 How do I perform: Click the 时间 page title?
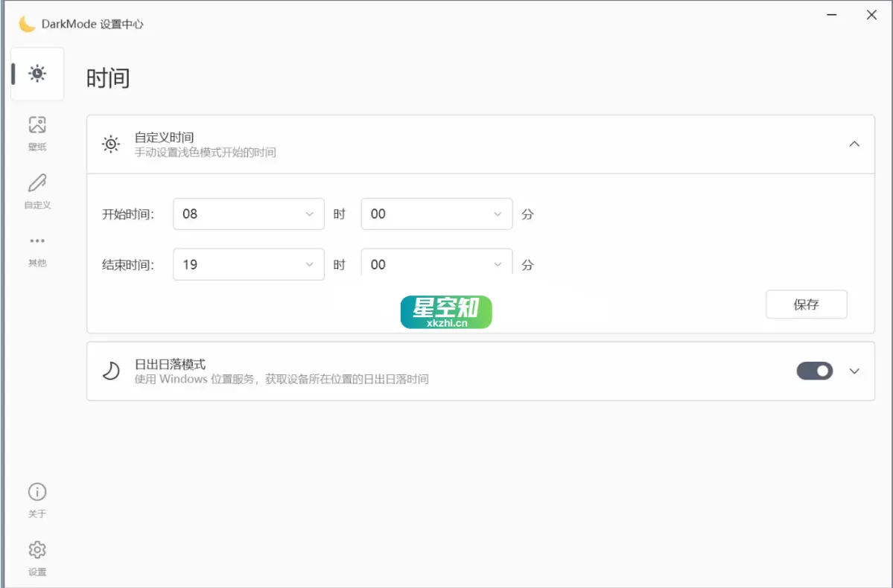click(x=109, y=77)
